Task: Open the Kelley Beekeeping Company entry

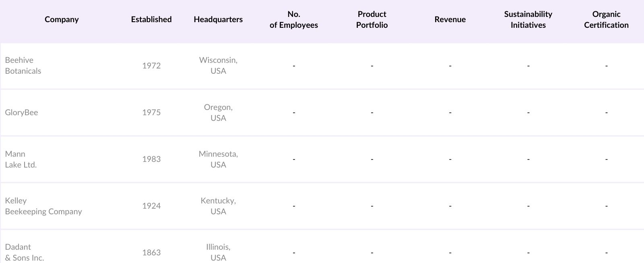Action: pos(43,206)
